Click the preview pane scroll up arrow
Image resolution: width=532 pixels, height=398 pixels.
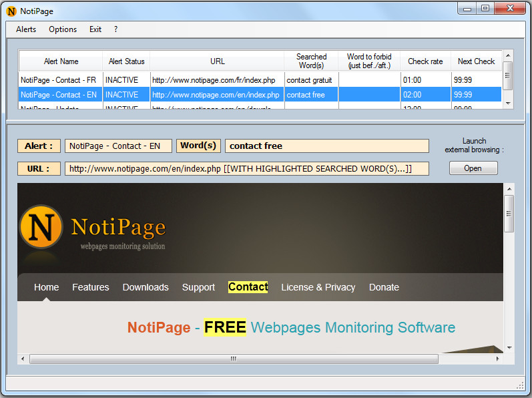click(509, 189)
